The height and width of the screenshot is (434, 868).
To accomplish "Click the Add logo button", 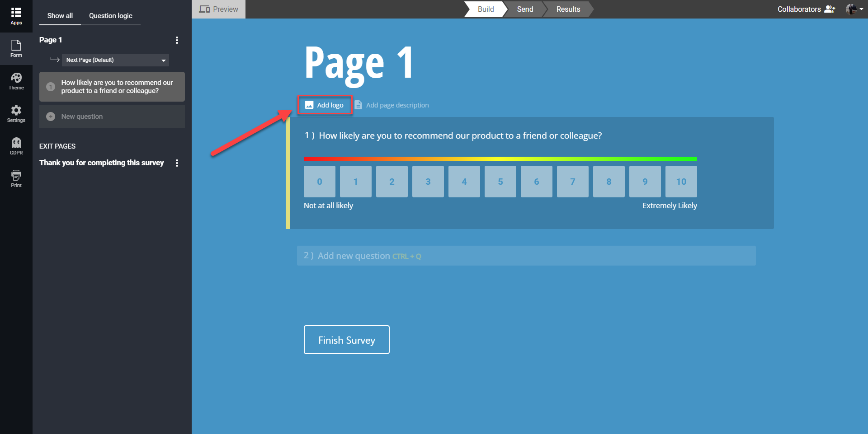I will tap(325, 105).
